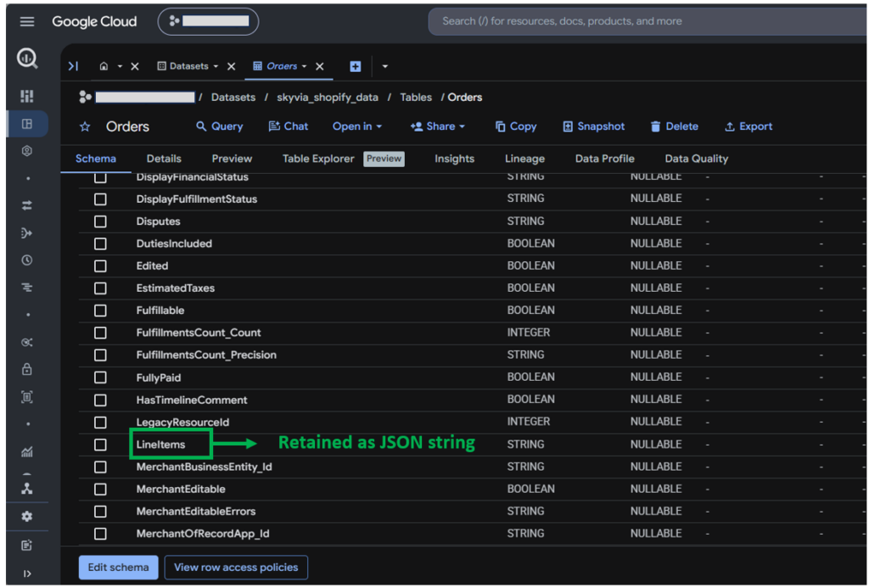The height and width of the screenshot is (588, 869).
Task: Open the pipelines merge-arrow sidebar icon
Action: click(26, 233)
